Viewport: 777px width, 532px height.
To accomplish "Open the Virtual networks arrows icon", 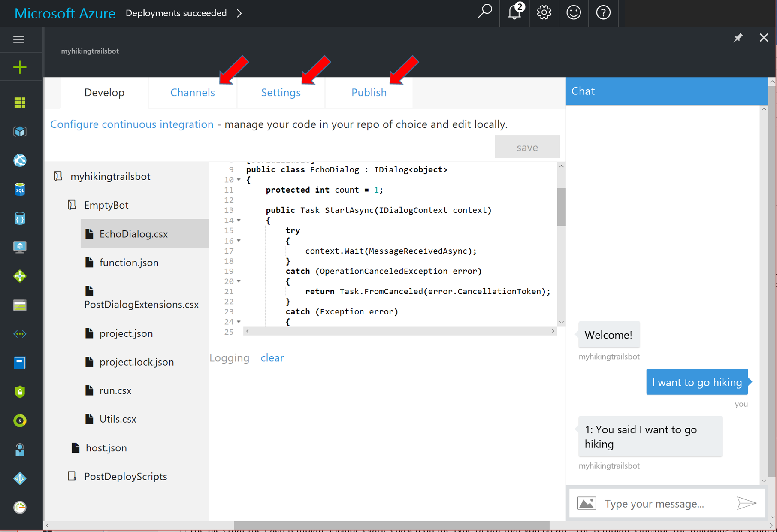I will [x=20, y=334].
